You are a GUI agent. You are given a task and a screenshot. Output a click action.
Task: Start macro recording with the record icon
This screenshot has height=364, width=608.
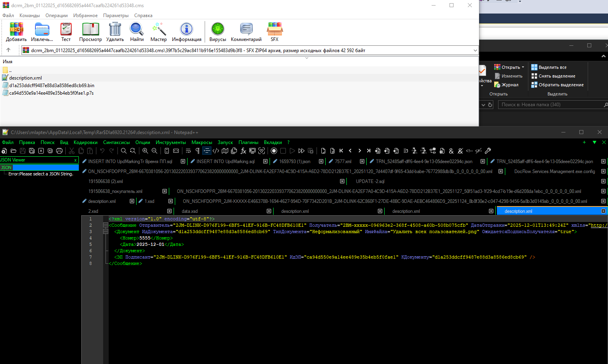coord(274,151)
